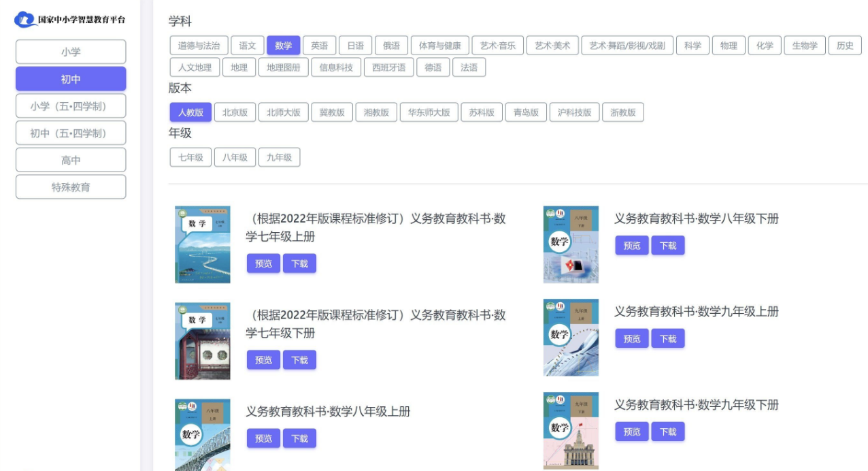Select the 小学 school level tab
The width and height of the screenshot is (868, 471).
point(71,52)
